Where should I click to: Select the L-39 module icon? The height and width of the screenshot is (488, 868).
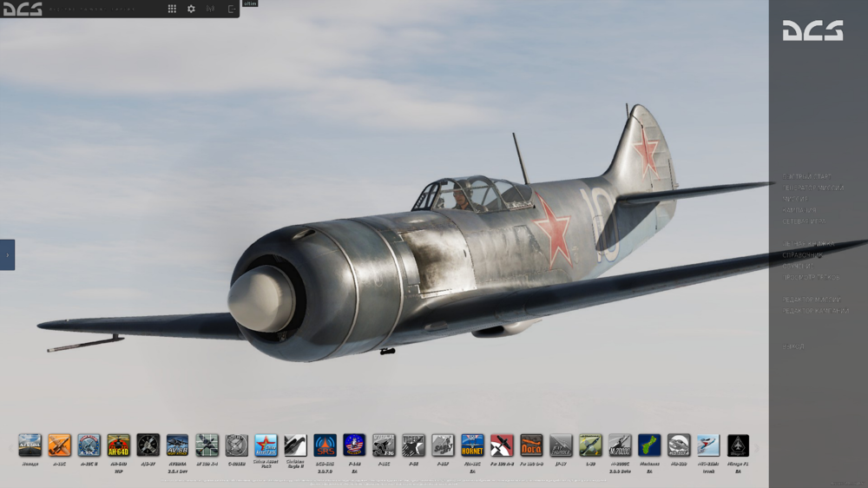tap(590, 445)
